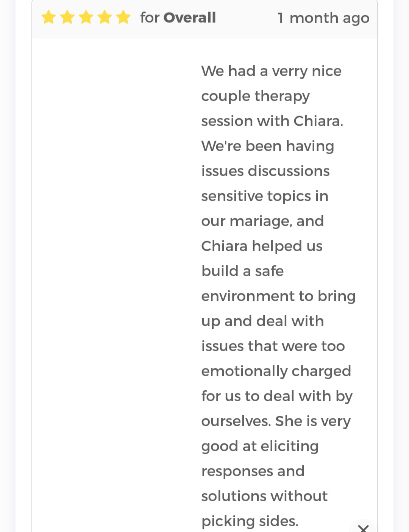Click the fifth yellow rating star
409x532 pixels.
tap(123, 17)
